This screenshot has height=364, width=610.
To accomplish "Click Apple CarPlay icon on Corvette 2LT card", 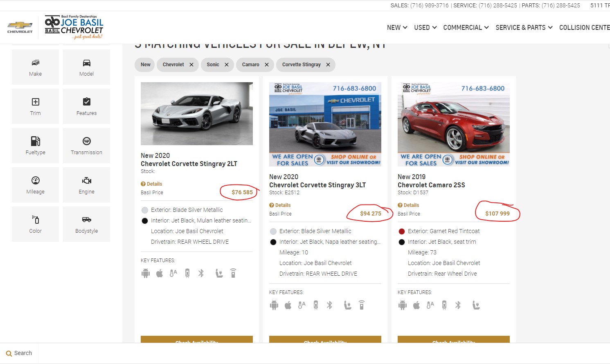I will pos(160,273).
